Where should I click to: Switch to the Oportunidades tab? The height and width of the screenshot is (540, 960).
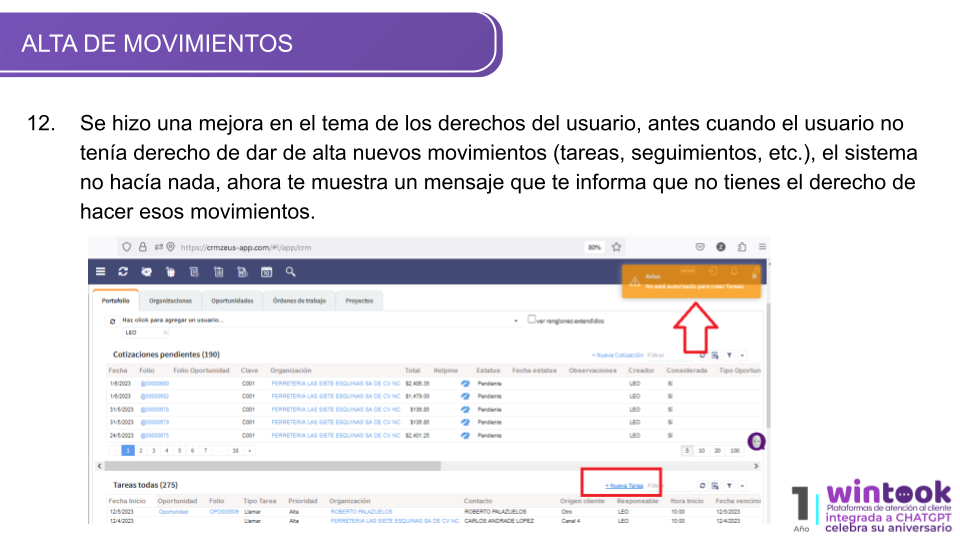tap(232, 301)
